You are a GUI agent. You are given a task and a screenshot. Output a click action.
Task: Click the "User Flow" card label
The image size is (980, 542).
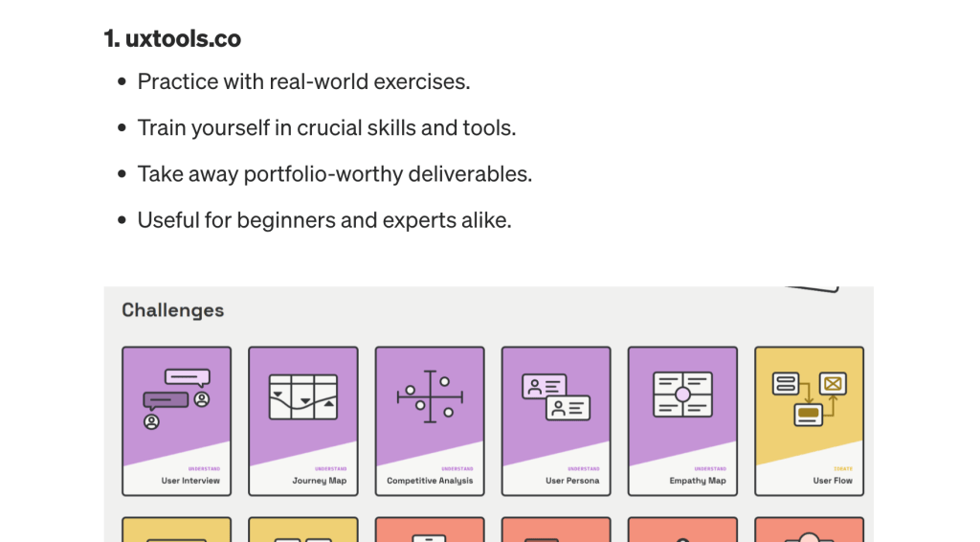833,481
